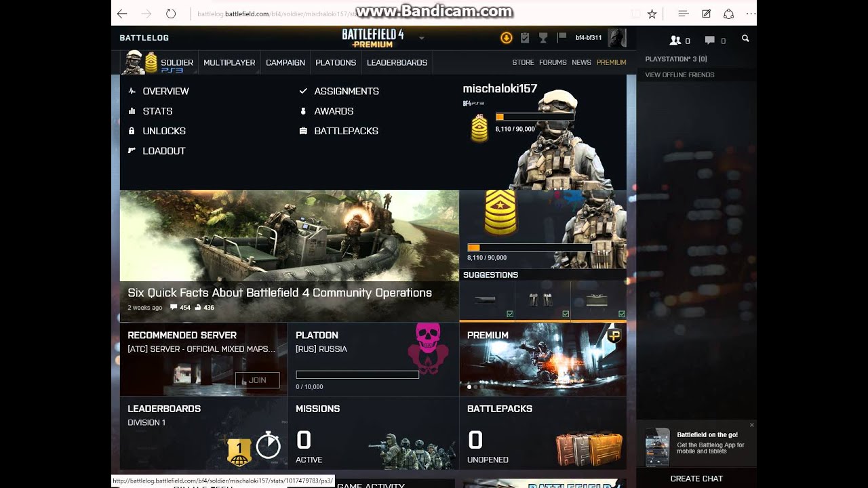Select Overview in soldier menu
The height and width of the screenshot is (488, 868).
(165, 91)
